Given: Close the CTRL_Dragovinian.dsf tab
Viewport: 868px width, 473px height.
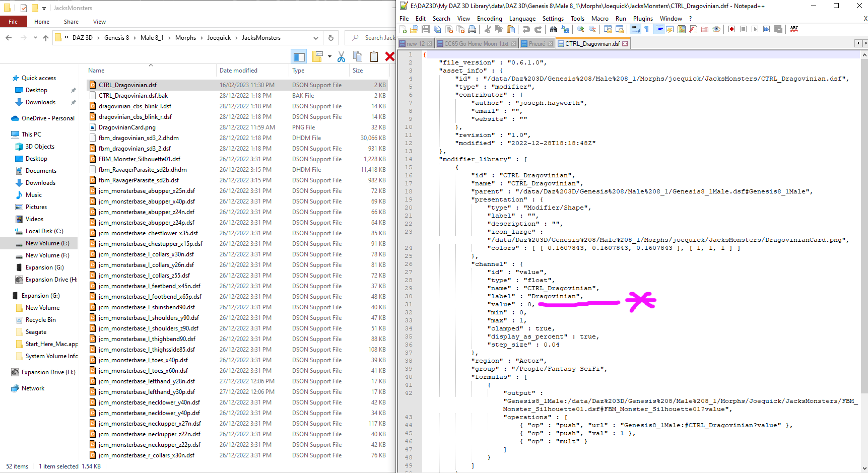Looking at the screenshot, I should 625,44.
